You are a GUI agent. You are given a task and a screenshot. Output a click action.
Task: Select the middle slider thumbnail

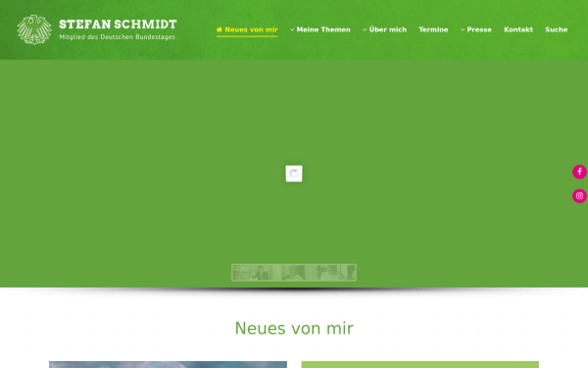(294, 273)
